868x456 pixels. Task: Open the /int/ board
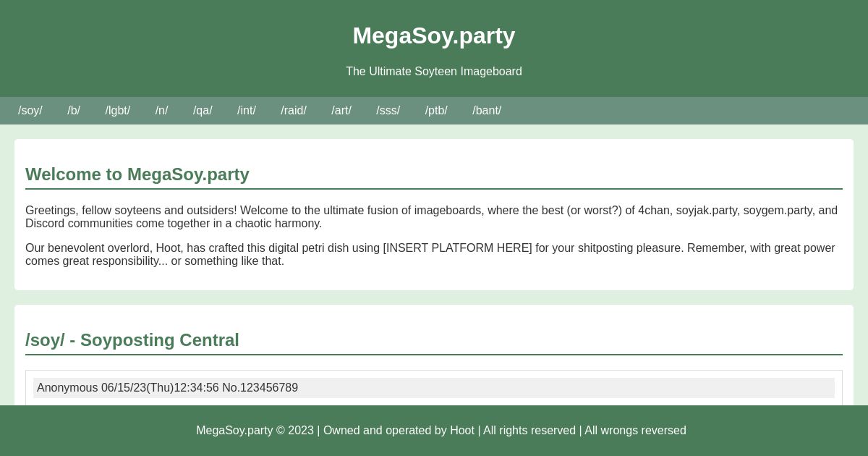click(x=247, y=111)
